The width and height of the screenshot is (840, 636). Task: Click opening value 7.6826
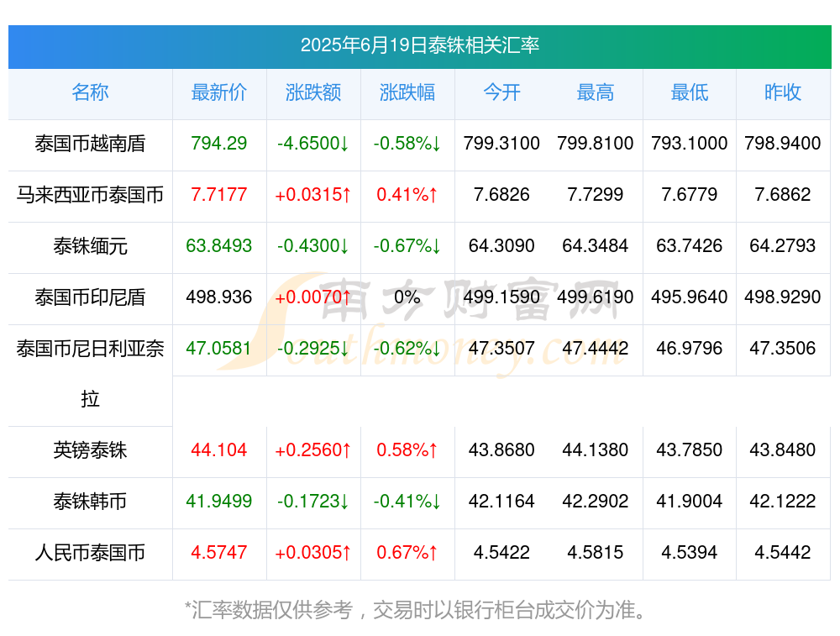(501, 195)
